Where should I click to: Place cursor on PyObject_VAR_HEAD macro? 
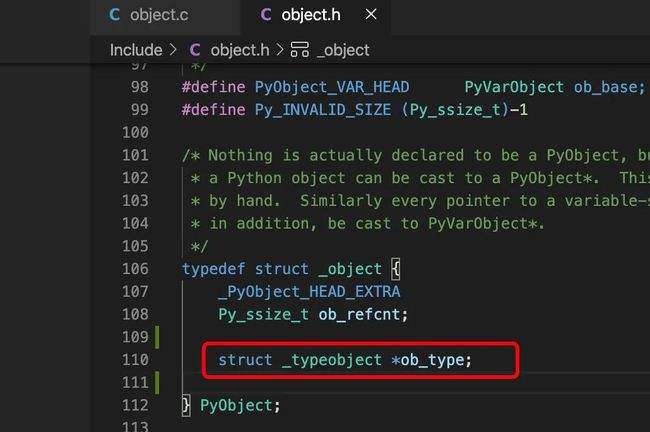pyautogui.click(x=332, y=87)
